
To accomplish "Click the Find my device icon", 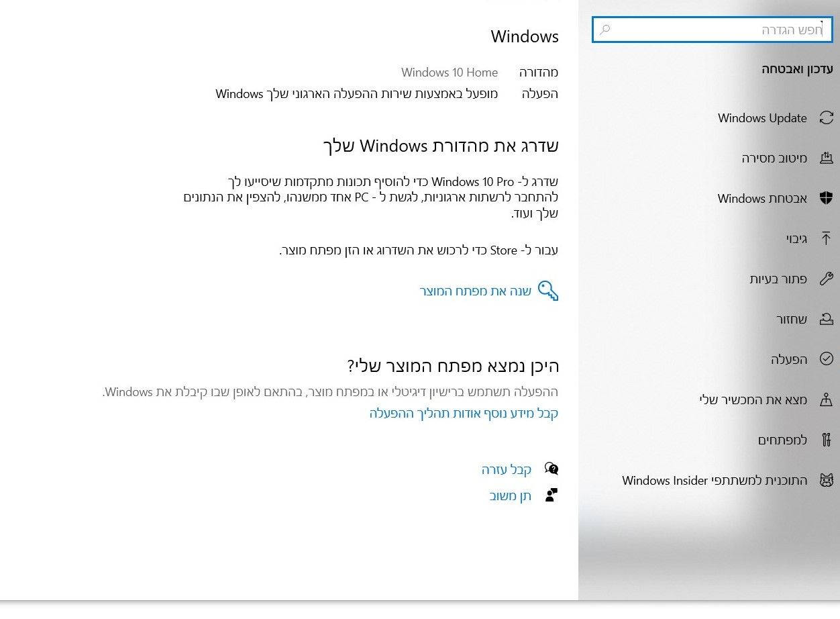I will (826, 399).
